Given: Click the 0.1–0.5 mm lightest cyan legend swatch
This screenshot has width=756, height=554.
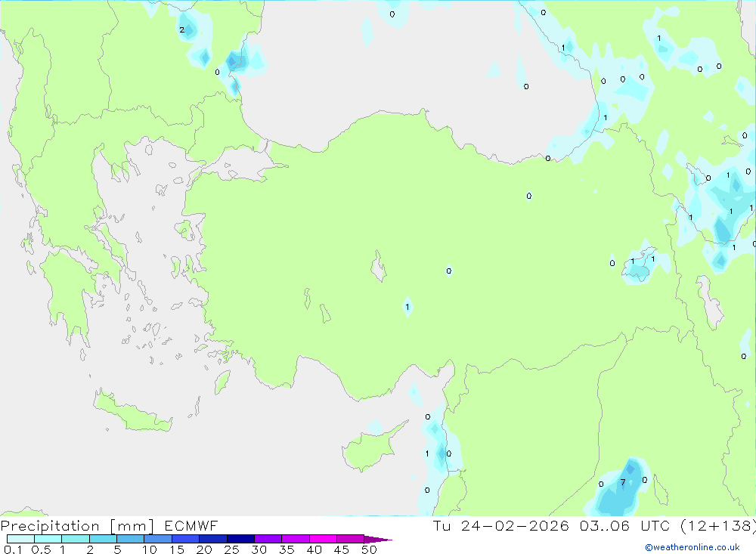Looking at the screenshot, I should click(x=20, y=539).
